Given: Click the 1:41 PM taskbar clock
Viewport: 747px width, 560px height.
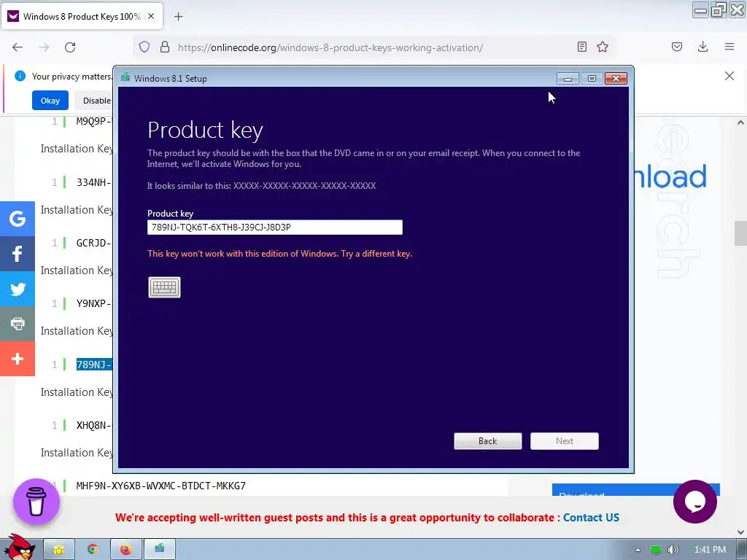Looking at the screenshot, I should click(710, 550).
